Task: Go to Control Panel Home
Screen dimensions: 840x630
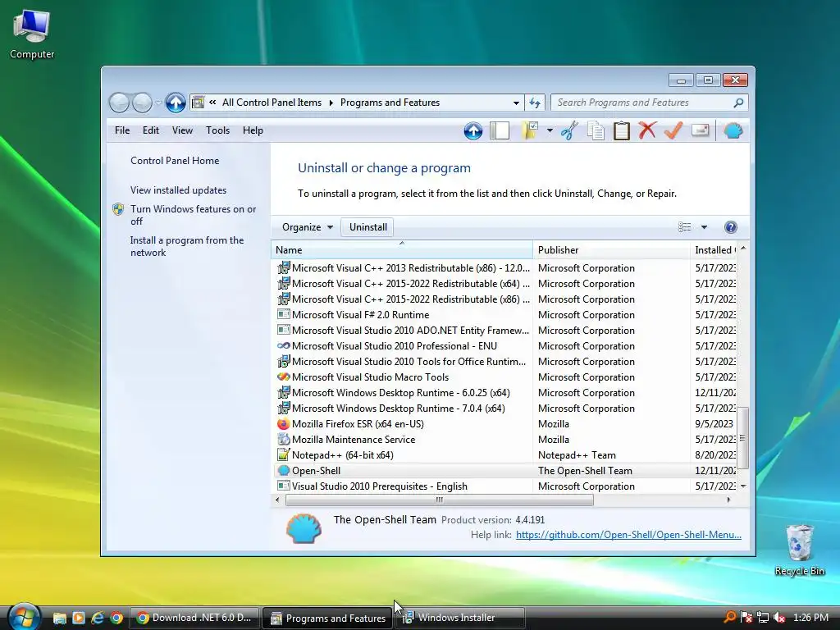Action: coord(175,161)
